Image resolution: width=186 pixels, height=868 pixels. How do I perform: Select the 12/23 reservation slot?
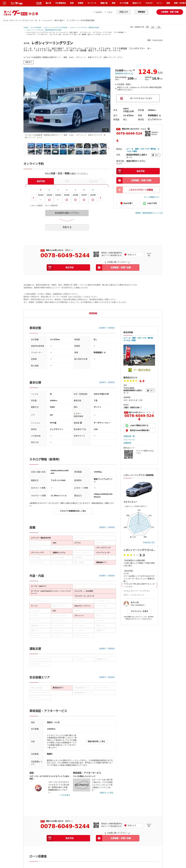click(x=49, y=197)
